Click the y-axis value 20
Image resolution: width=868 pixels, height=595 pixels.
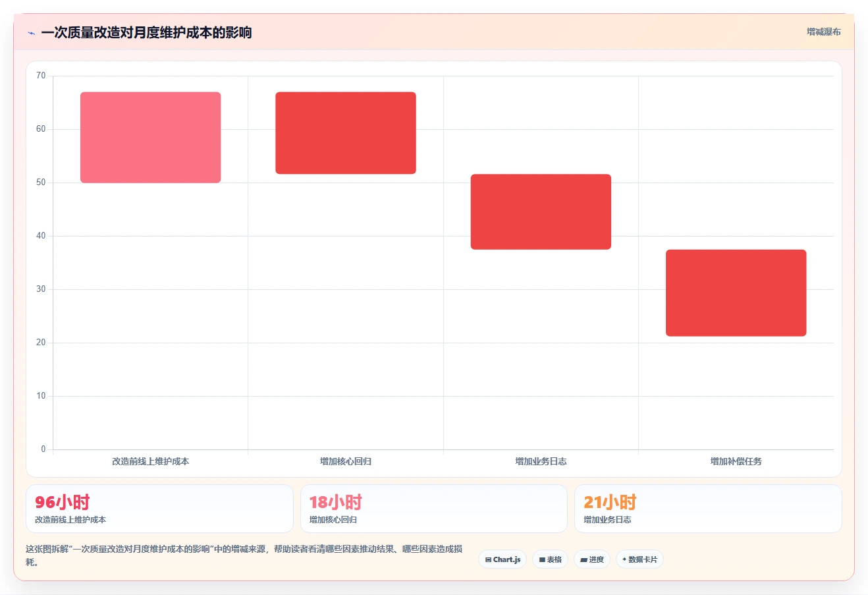pos(41,343)
